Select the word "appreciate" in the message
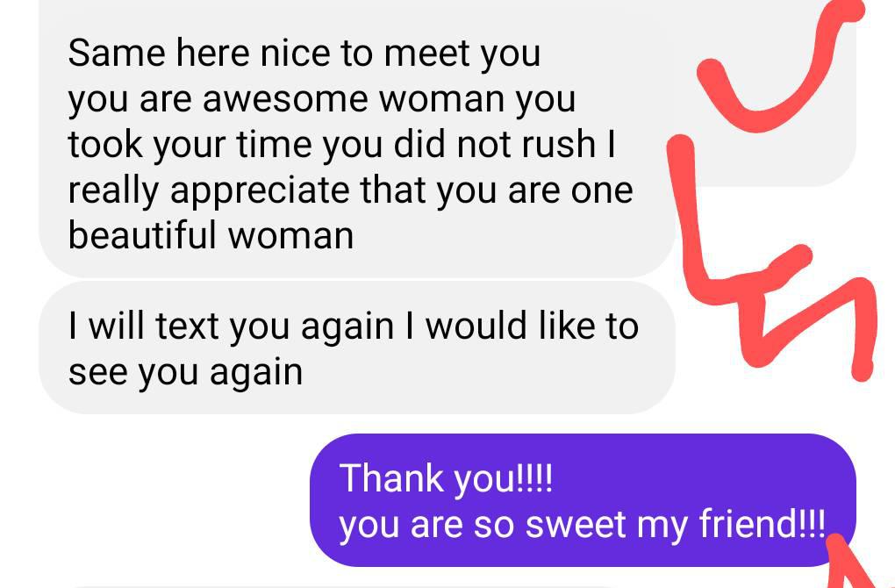 tap(260, 192)
